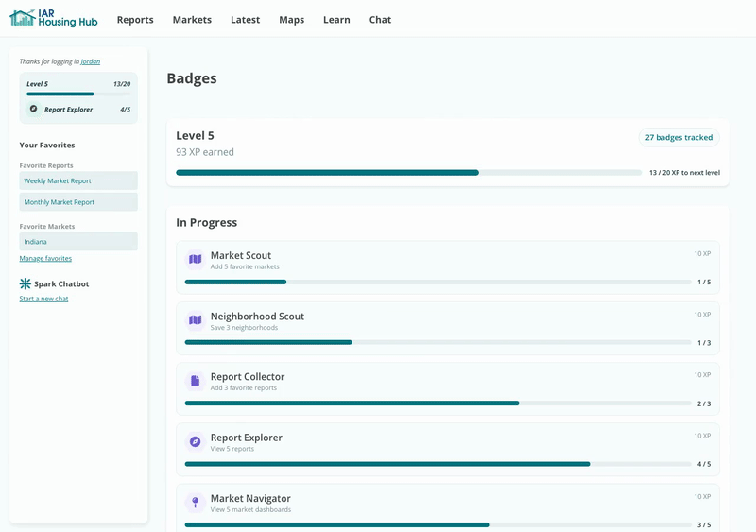Screen dimensions: 756x532
Task: Click the Jordan username link
Action: point(91,61)
